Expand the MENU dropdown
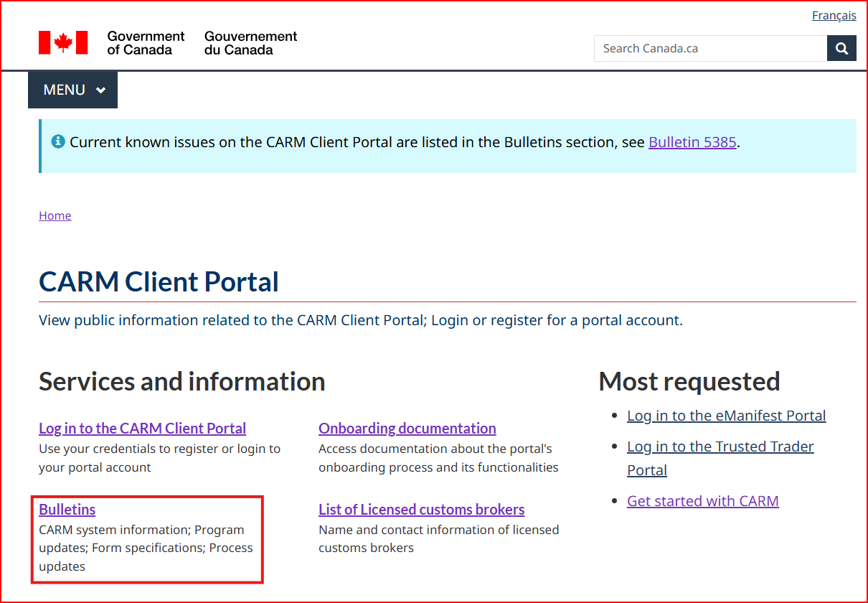This screenshot has height=603, width=868. click(72, 90)
